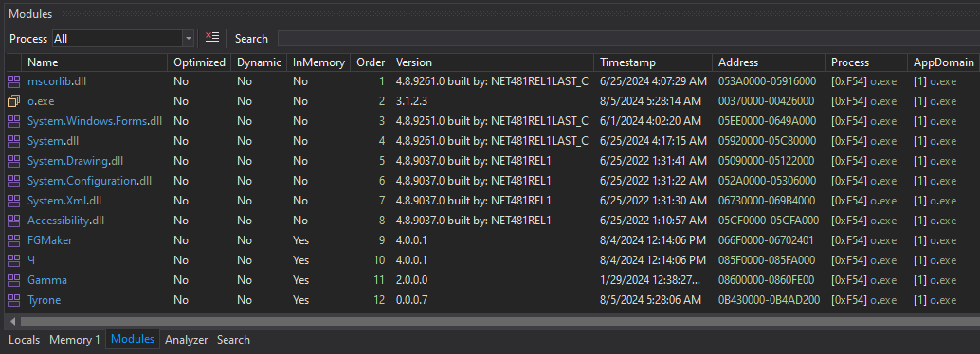The height and width of the screenshot is (354, 980).
Task: Click timestamp 8/5/2024 5:28:06 AM
Action: [650, 300]
